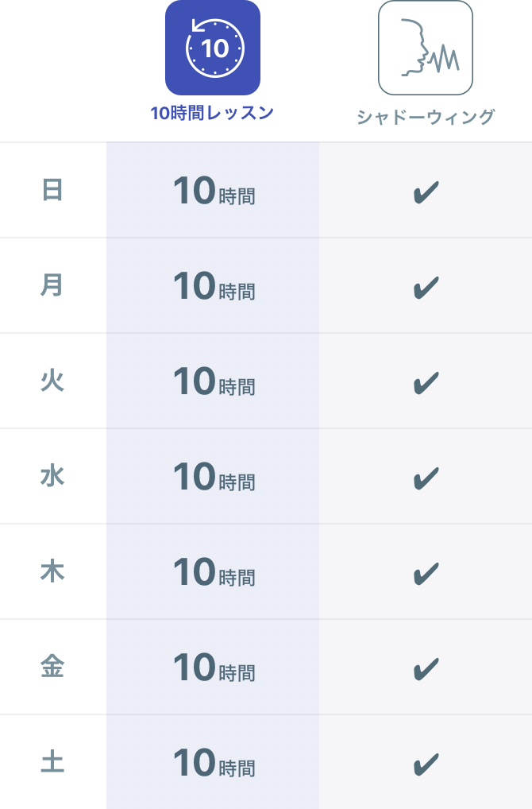Select the 10時間レッスン tab label
Viewport: 532px width, 809px height.
point(212,113)
